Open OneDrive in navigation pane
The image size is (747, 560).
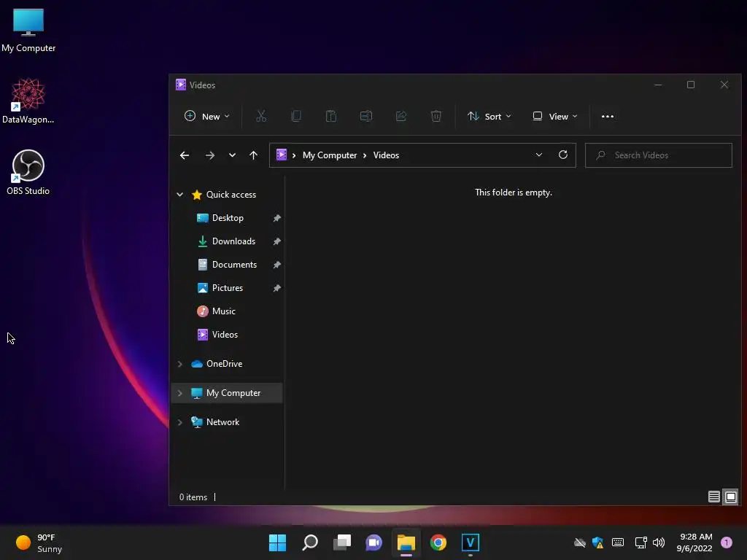[x=224, y=363]
